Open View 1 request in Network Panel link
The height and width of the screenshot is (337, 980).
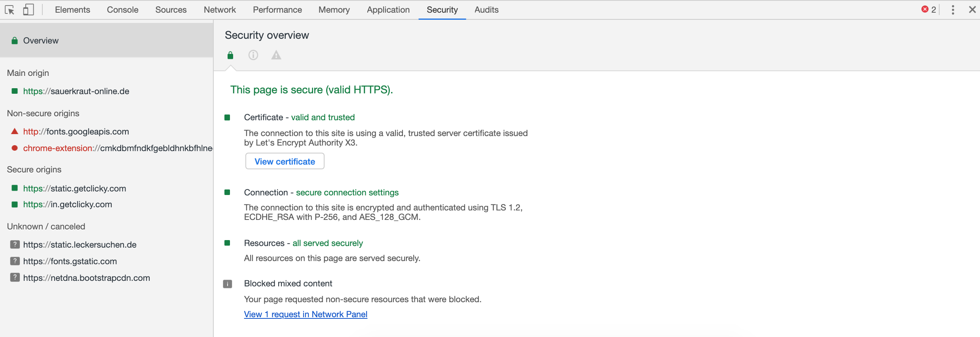[306, 314]
